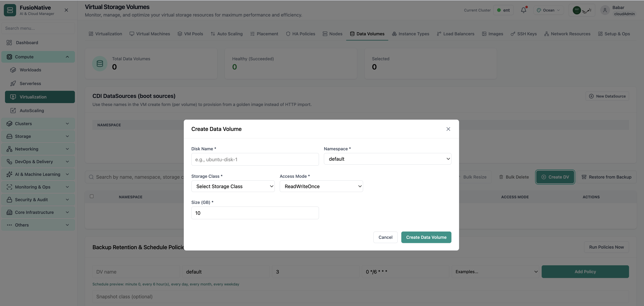Expand the Others menu section
Viewport: 644px width, 306px height.
coord(38,225)
